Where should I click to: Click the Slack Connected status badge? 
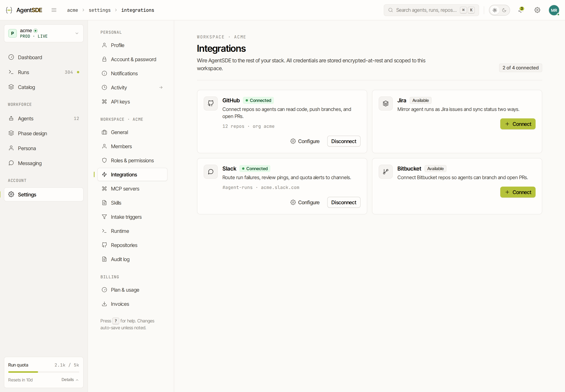(x=255, y=169)
